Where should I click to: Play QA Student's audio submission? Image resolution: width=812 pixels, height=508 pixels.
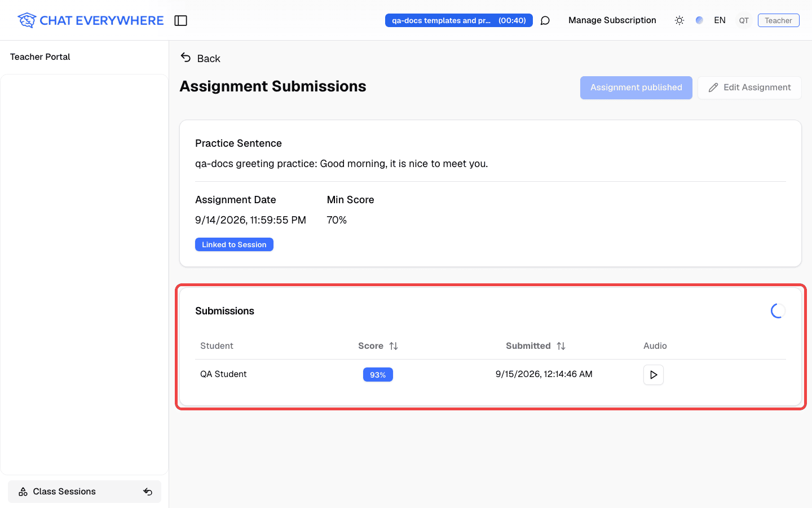click(x=654, y=375)
